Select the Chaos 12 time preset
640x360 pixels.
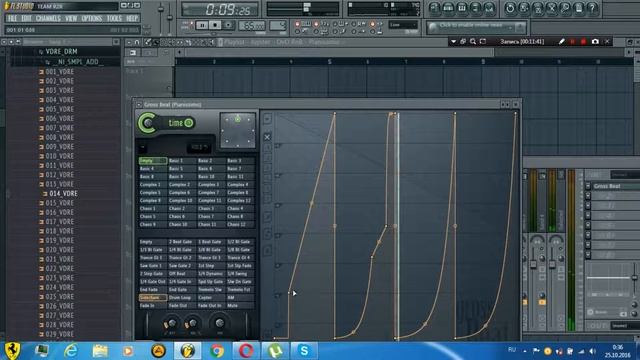tap(240, 224)
